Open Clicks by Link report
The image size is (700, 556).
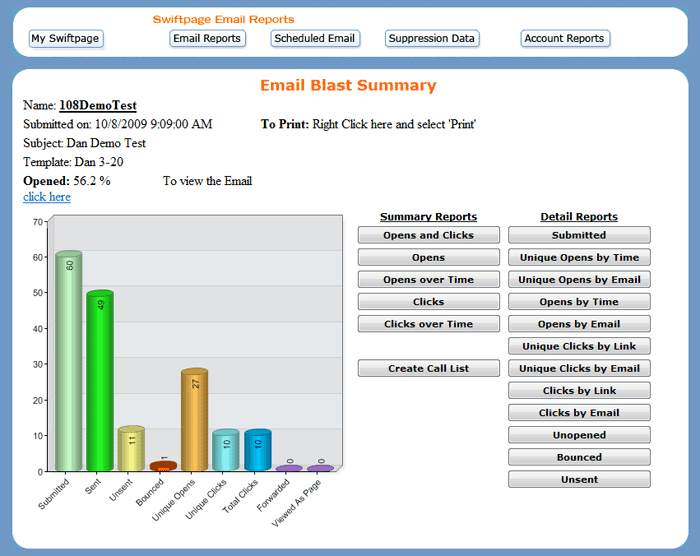[x=579, y=390]
